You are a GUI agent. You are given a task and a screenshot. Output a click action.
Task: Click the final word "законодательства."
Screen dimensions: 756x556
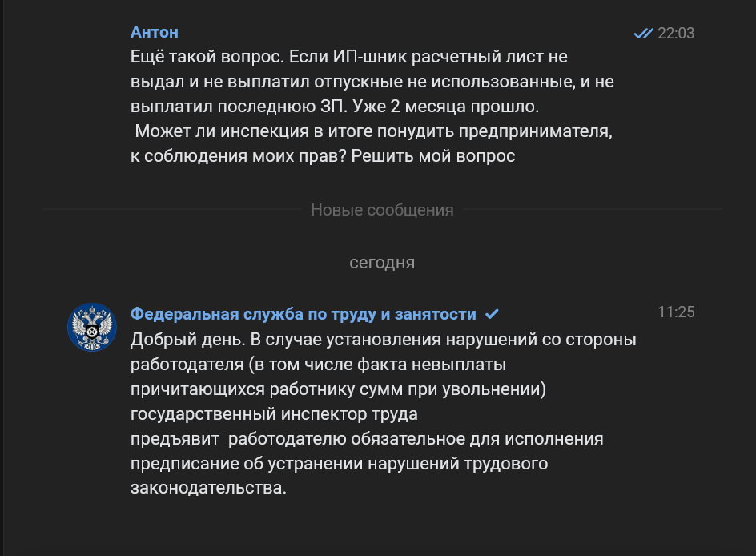[x=208, y=488]
